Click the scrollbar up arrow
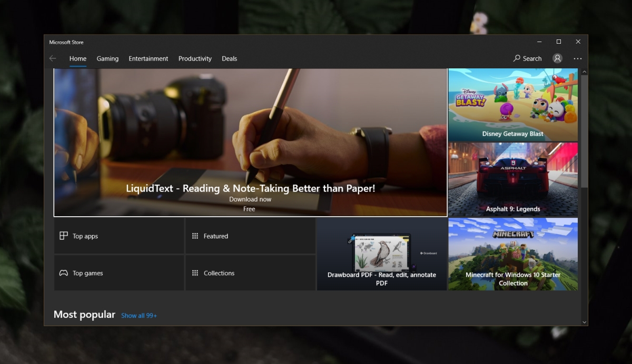The height and width of the screenshot is (364, 632). (584, 71)
